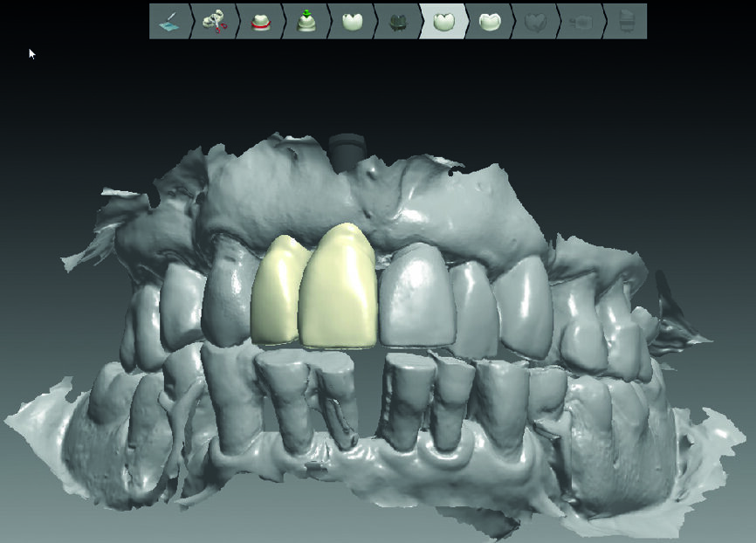Open the red margin line step
This screenshot has width=756, height=543.
click(x=260, y=22)
